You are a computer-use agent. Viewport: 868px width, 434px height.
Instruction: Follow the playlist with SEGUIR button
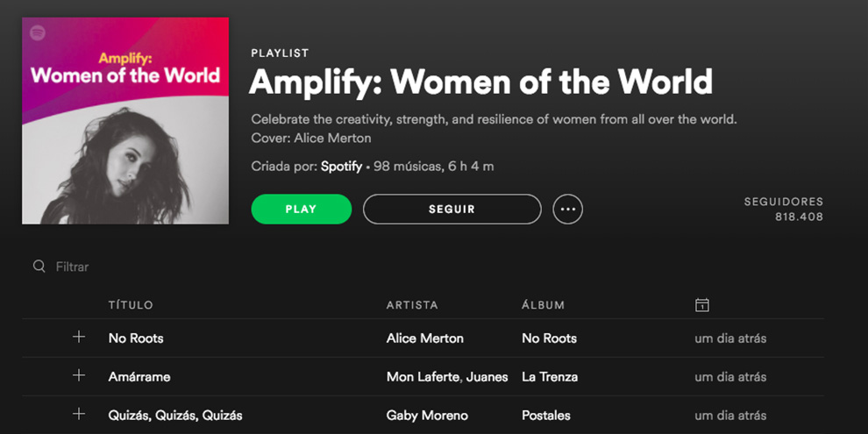pos(452,210)
